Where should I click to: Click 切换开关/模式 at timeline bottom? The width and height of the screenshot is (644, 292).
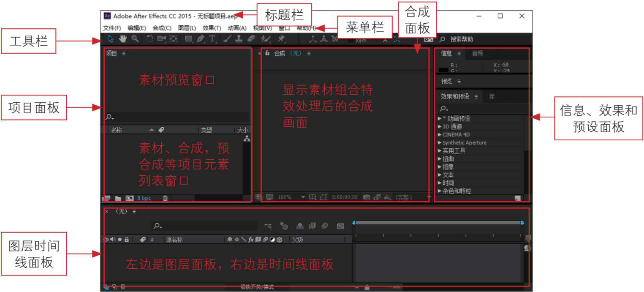[x=257, y=287]
